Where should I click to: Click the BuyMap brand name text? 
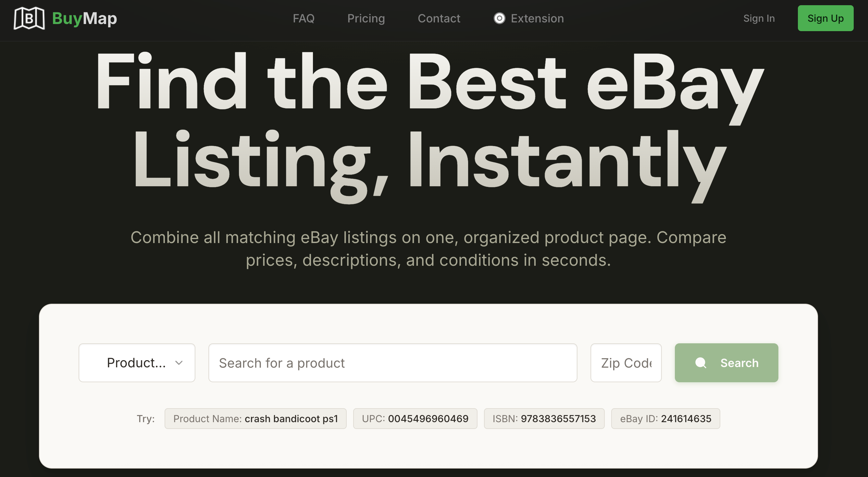click(x=85, y=18)
